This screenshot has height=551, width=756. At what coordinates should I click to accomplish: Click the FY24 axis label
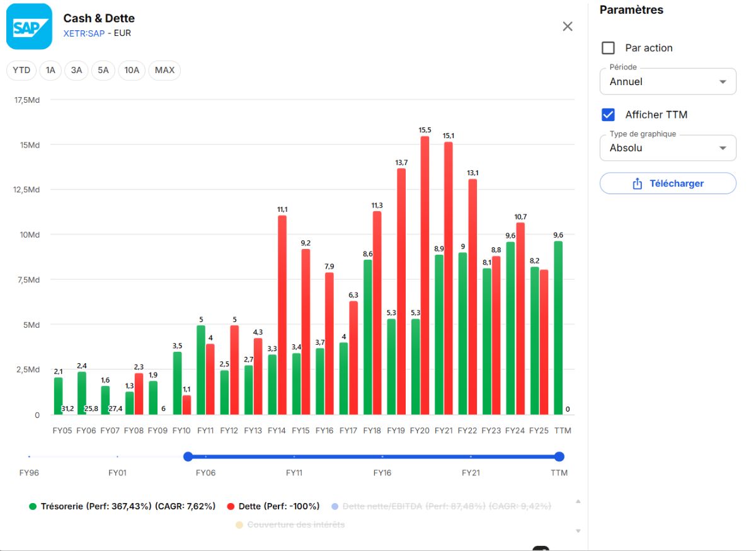point(515,431)
